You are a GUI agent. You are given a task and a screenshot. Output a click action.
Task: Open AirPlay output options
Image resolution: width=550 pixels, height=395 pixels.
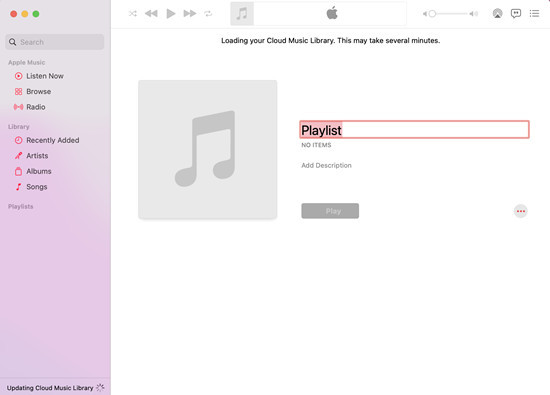point(497,14)
